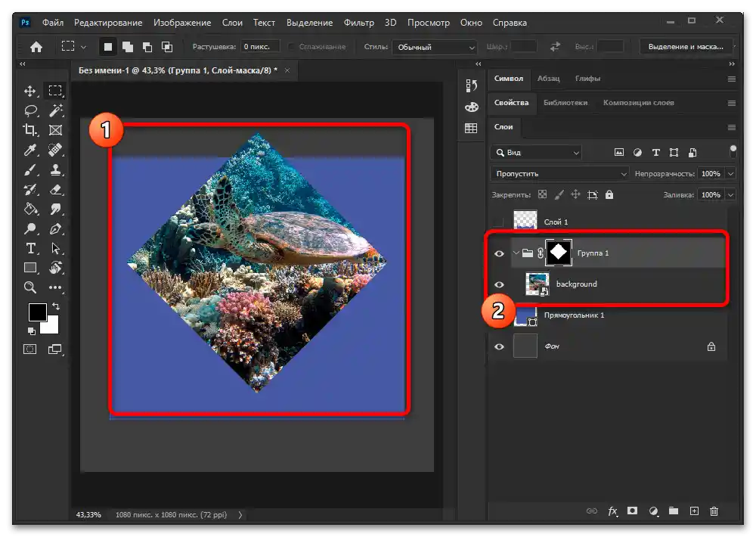Select the Eyedropper tool
756x537 pixels.
pyautogui.click(x=30, y=150)
